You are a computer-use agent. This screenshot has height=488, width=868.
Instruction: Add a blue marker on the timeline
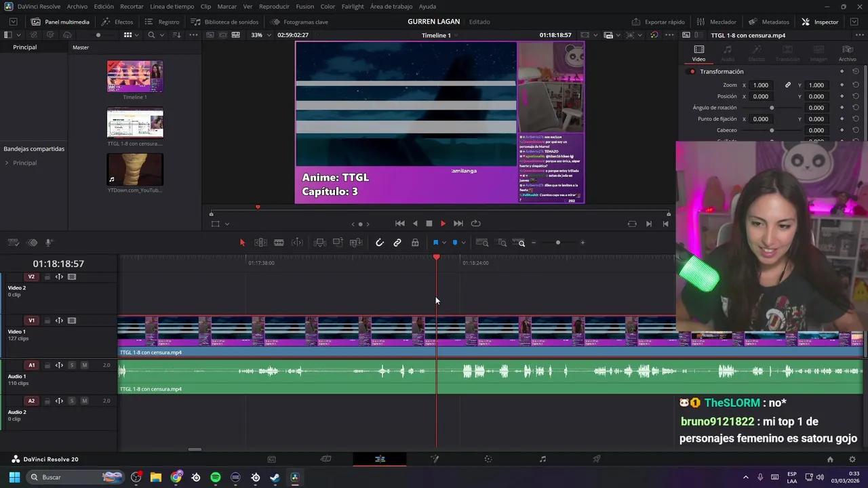pyautogui.click(x=454, y=243)
